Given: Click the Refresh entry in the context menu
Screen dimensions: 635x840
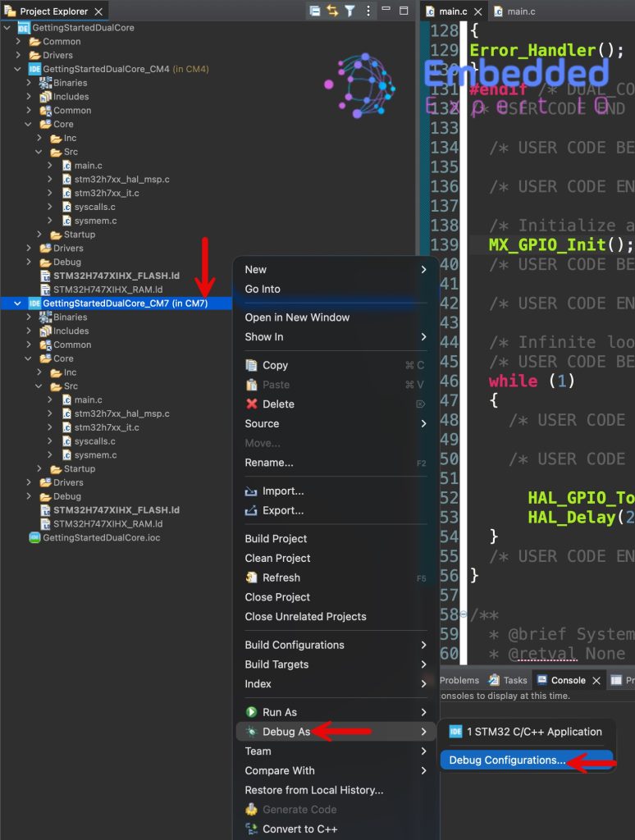Looking at the screenshot, I should [281, 577].
